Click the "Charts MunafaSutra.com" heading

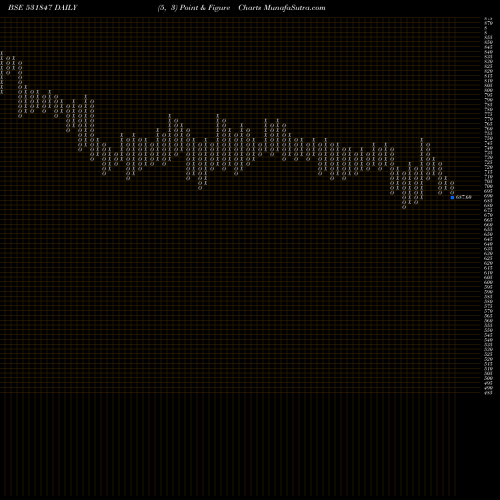click(x=282, y=8)
